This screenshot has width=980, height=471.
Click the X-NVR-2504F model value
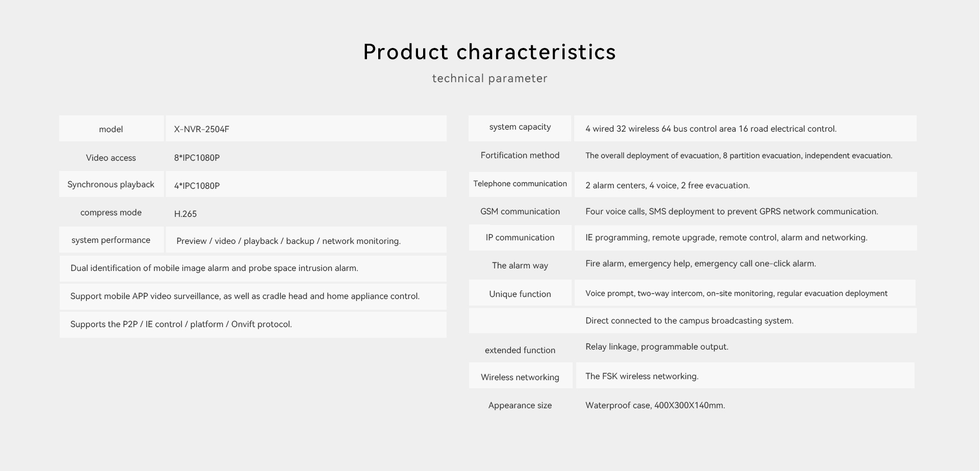[202, 130]
